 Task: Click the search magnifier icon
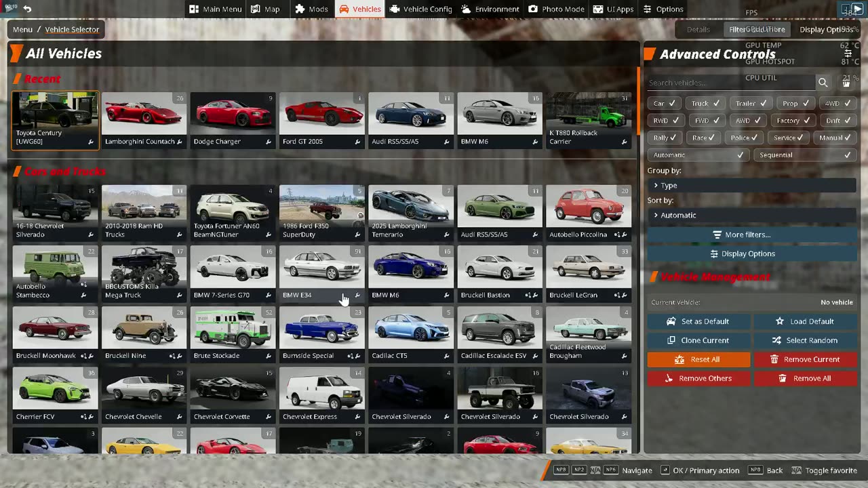pyautogui.click(x=823, y=83)
